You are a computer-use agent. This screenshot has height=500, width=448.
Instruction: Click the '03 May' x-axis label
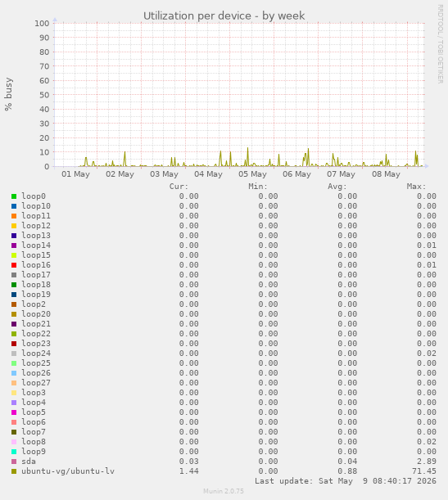[164, 174]
